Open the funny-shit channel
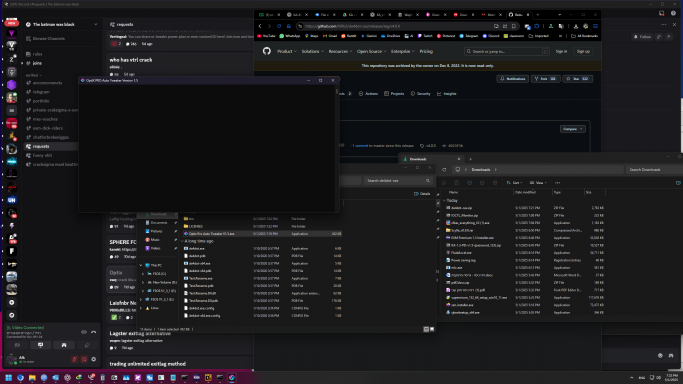 coord(42,155)
